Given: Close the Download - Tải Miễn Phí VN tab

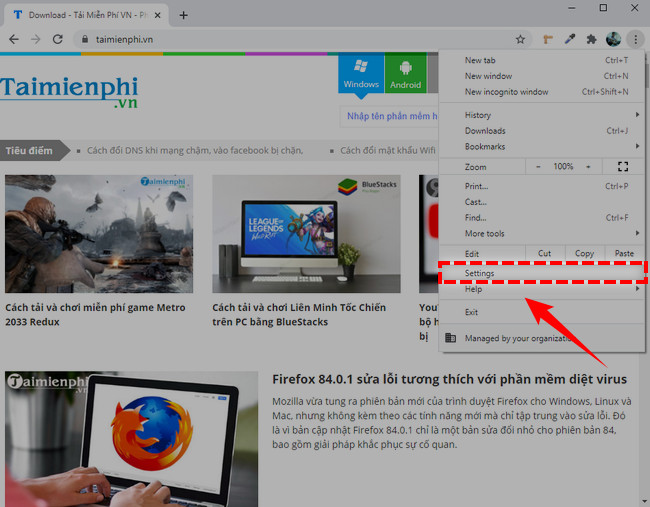Looking at the screenshot, I should click(x=158, y=15).
